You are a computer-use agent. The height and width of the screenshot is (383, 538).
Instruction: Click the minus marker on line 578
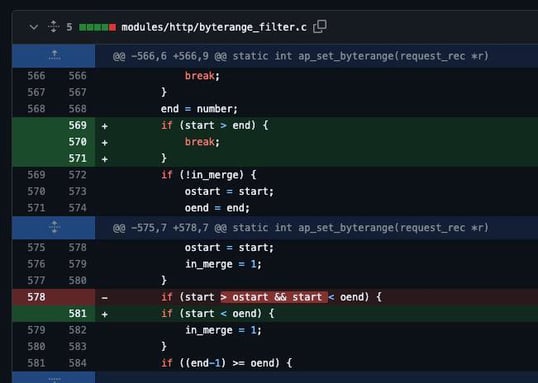pyautogui.click(x=105, y=298)
